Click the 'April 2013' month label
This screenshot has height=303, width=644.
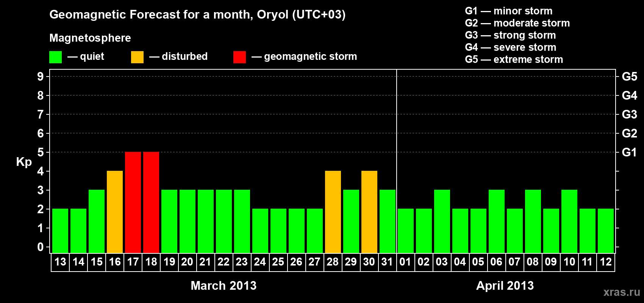(x=505, y=286)
